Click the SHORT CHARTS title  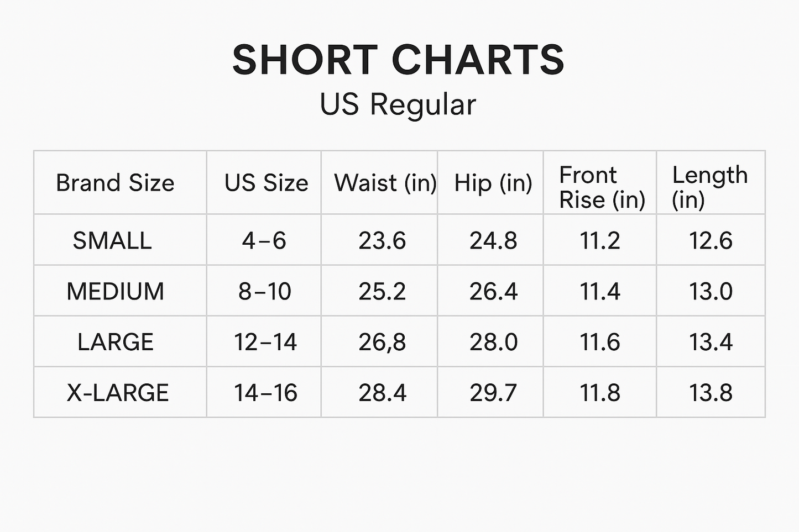pyautogui.click(x=398, y=60)
